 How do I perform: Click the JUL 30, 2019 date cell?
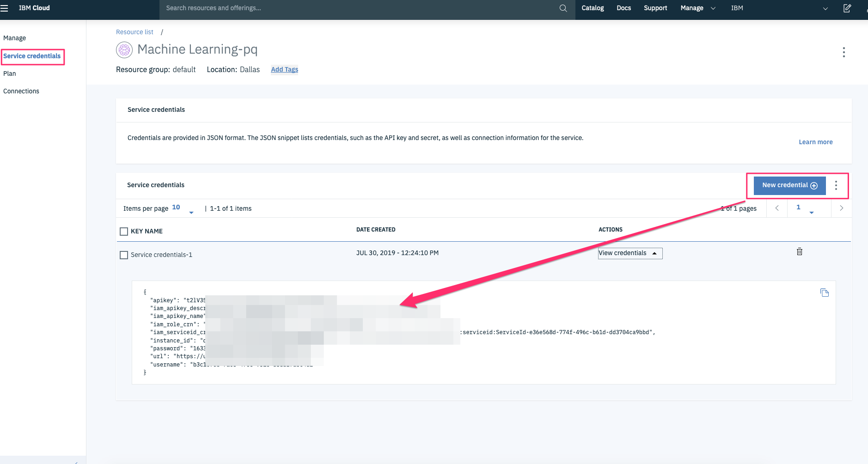coord(397,253)
